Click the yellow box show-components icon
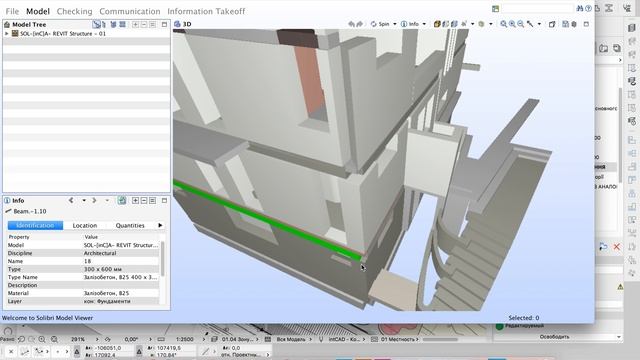The height and width of the screenshot is (360, 640). (x=437, y=24)
